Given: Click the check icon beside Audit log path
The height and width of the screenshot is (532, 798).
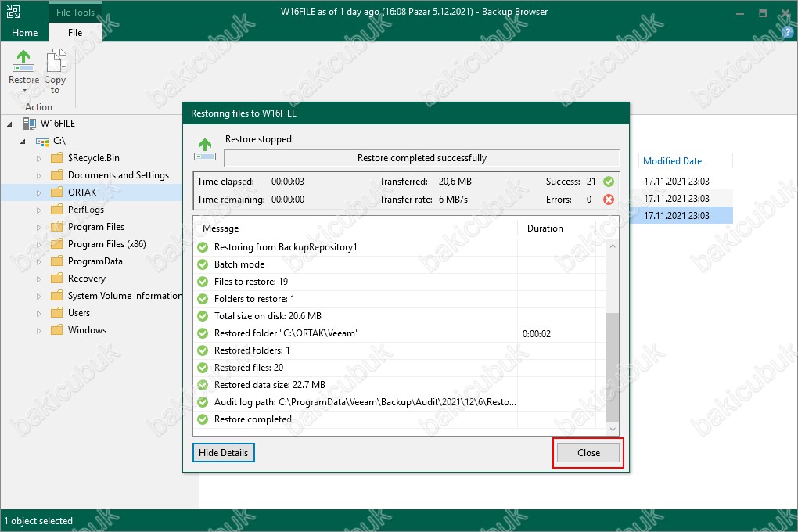Looking at the screenshot, I should [203, 402].
